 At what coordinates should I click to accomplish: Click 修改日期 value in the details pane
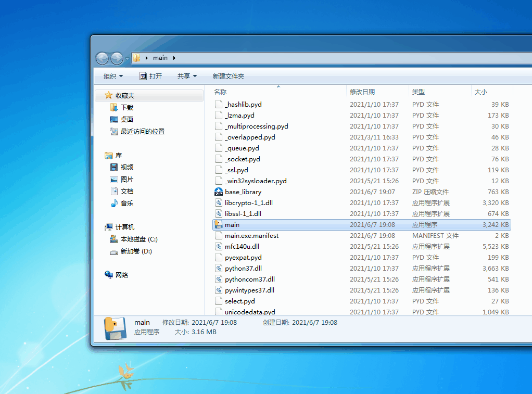(x=214, y=322)
